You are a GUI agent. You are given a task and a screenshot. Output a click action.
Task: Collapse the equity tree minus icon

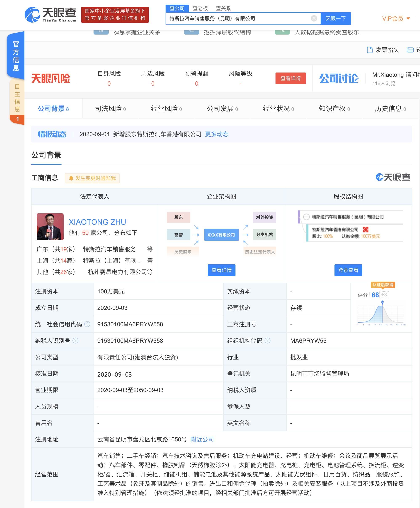[x=306, y=217]
